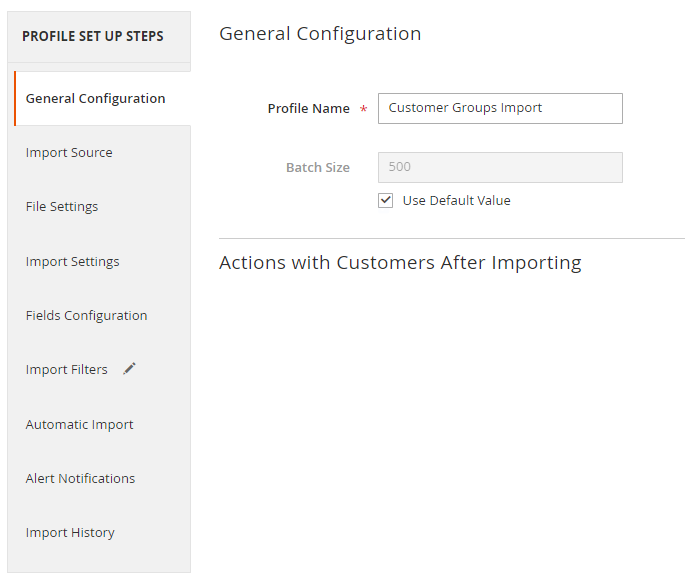Viewport: 685px width, 584px height.
Task: Click the red required asterisk
Action: tap(363, 108)
